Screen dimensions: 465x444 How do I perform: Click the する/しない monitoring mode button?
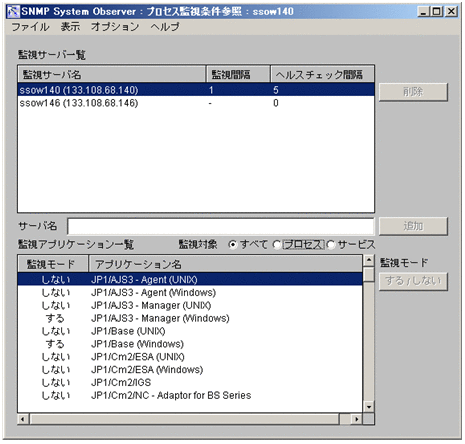(413, 281)
